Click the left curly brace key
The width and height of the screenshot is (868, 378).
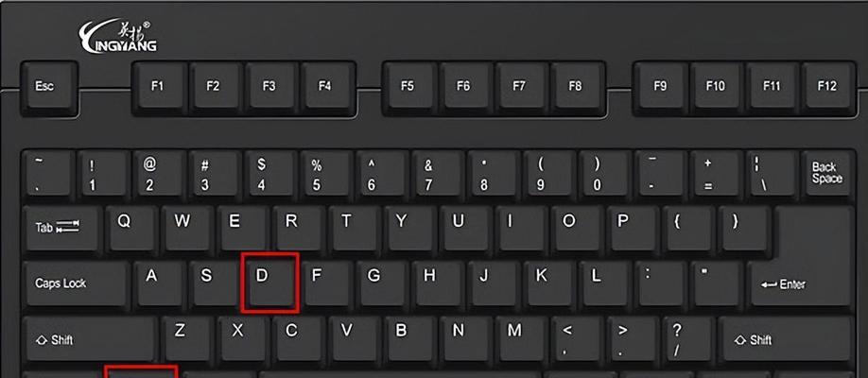[687, 230]
